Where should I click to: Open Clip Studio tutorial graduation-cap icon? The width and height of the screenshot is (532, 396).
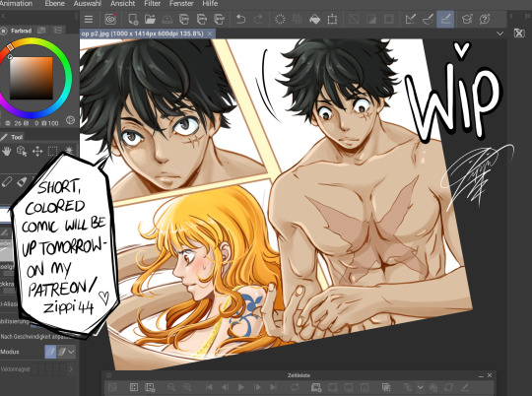point(467,20)
